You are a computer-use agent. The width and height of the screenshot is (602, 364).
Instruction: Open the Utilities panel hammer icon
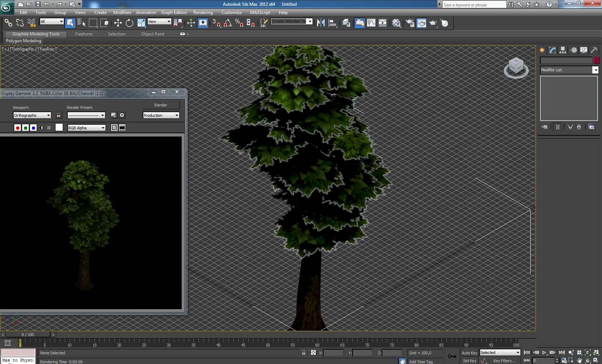coord(594,50)
